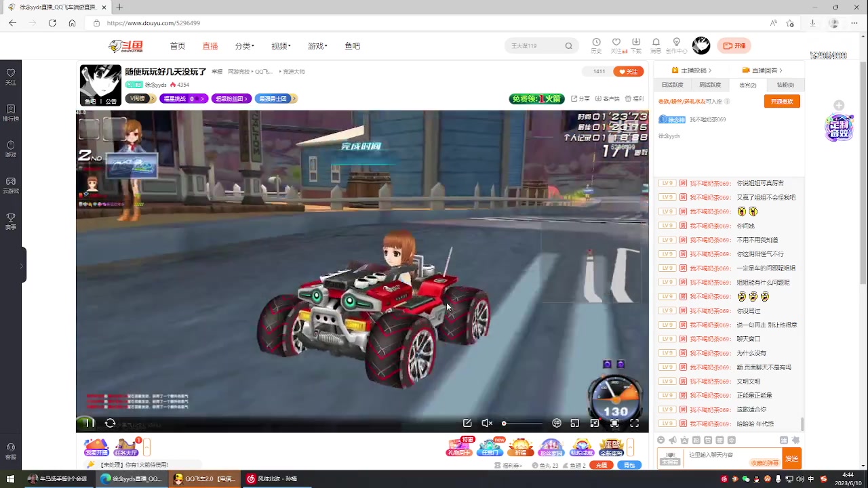Switch to the 钻粉(0) tab
Screen dimensions: 868x488
click(785, 85)
